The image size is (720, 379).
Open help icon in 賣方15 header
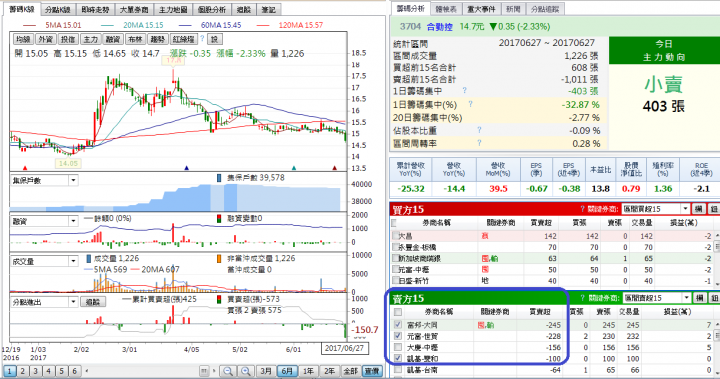[583, 298]
